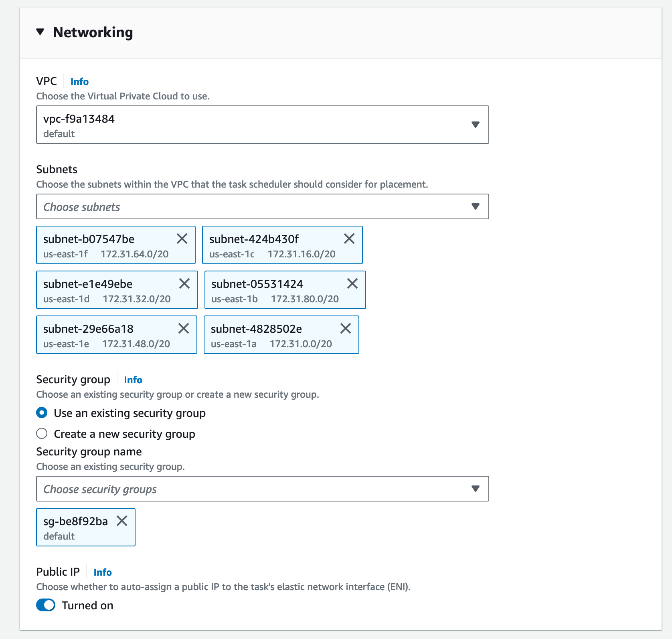Viewport: 672px width, 639px height.
Task: Open the Security group Info link
Action: tap(133, 380)
